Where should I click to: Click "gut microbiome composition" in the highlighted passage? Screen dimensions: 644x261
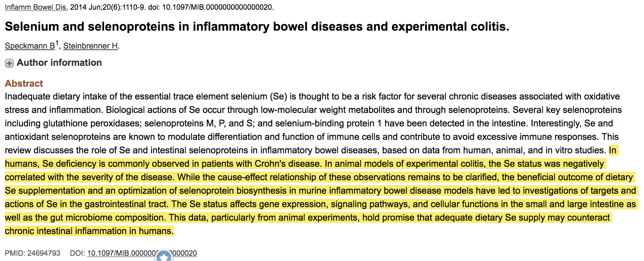pyautogui.click(x=109, y=218)
